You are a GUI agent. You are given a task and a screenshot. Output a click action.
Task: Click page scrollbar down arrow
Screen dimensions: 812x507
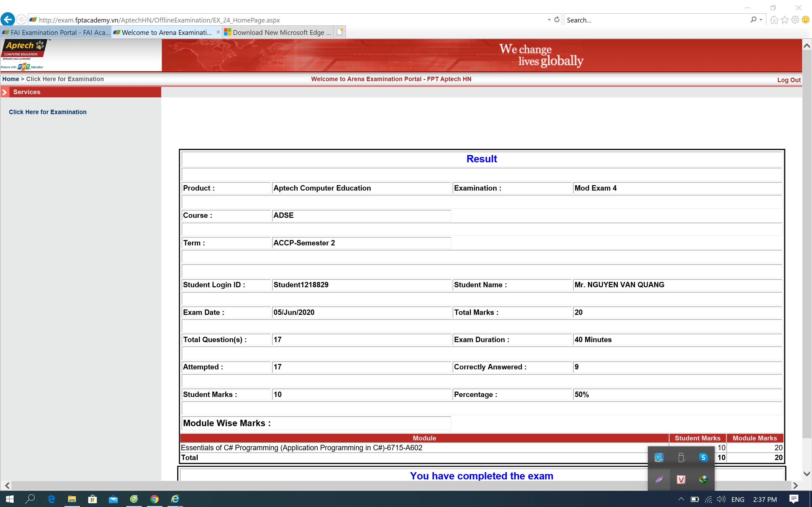[807, 474]
